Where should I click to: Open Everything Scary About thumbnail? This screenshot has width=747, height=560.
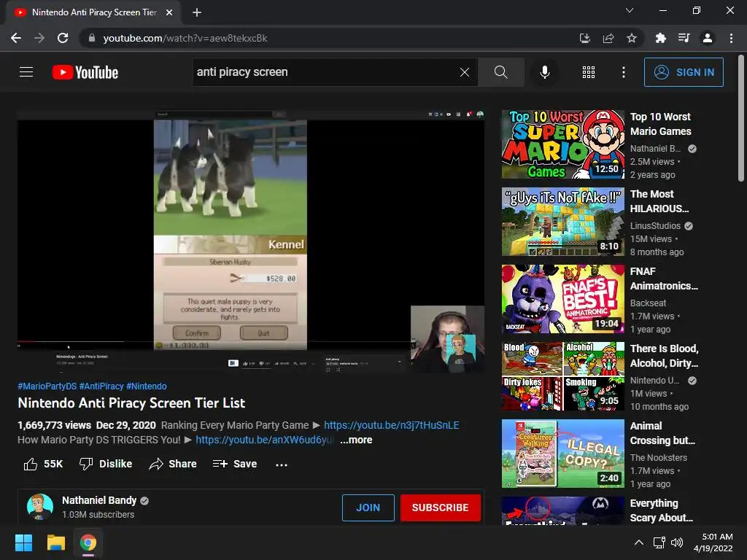pyautogui.click(x=562, y=510)
